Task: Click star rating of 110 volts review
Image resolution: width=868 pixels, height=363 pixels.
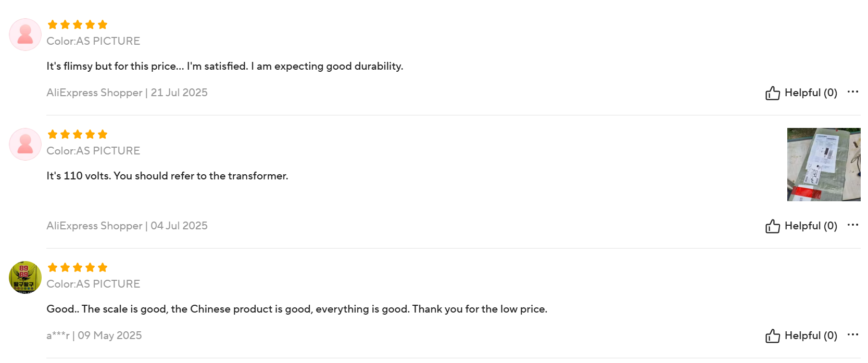Action: [77, 134]
